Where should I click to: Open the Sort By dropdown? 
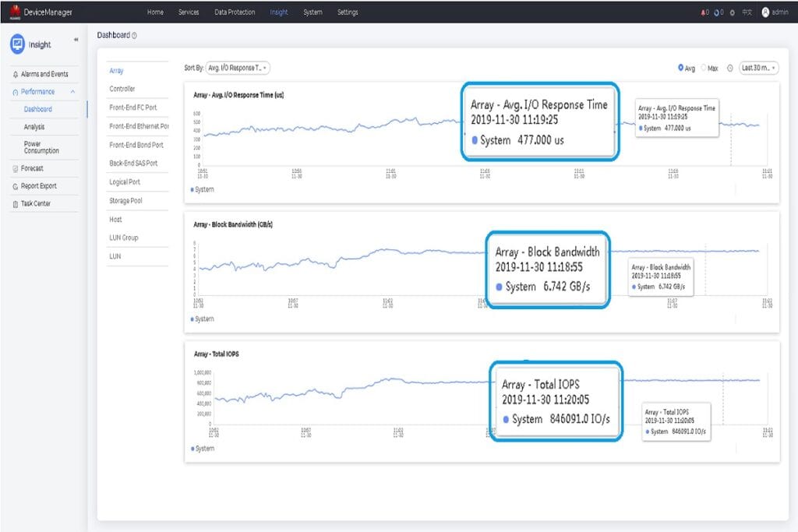(237, 69)
